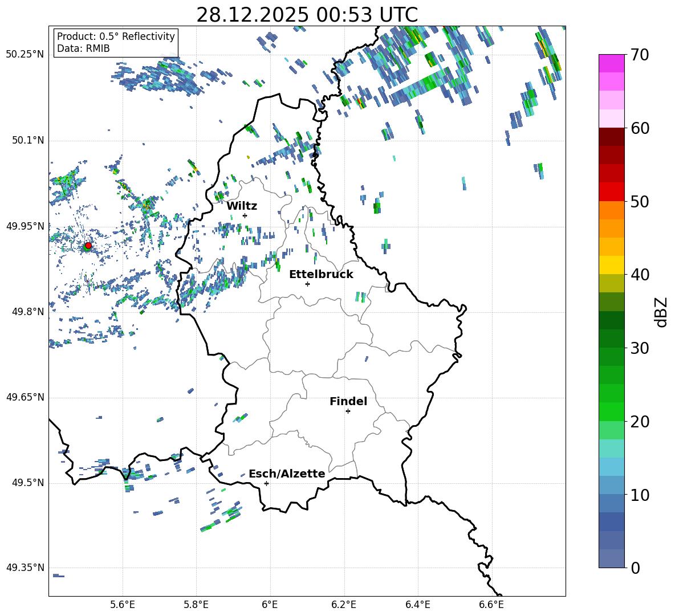Image resolution: width=675 pixels, height=616 pixels.
Task: Click the dBZ colorbar axis label
Action: tap(661, 312)
